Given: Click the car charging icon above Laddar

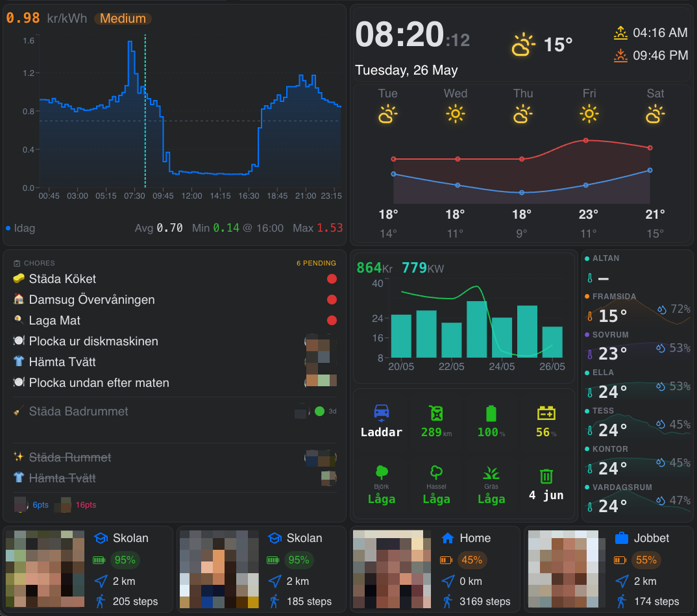Looking at the screenshot, I should [x=382, y=413].
